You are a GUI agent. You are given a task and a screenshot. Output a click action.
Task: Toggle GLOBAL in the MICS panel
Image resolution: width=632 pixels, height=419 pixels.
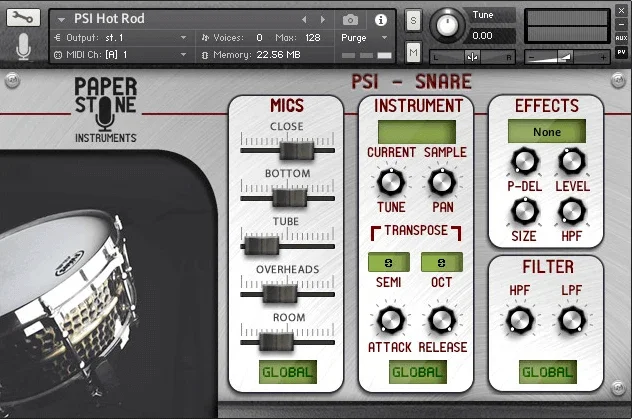(287, 372)
